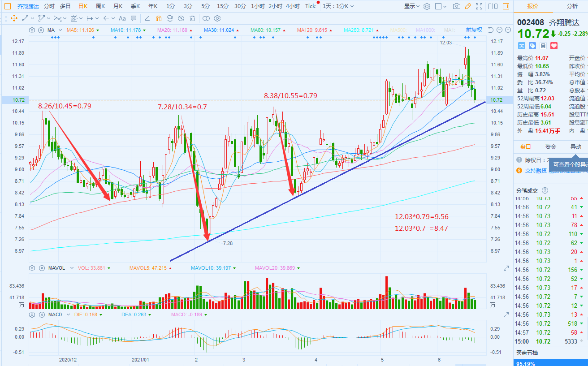This screenshot has height=366, width=588.
Task: Open MAVOL indicator settings gear
Action: (32, 268)
